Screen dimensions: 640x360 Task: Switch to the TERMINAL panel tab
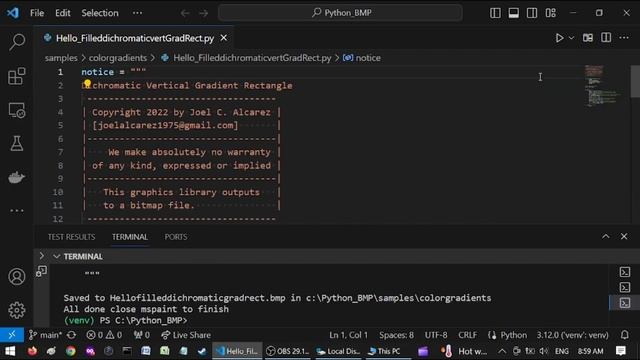130,237
